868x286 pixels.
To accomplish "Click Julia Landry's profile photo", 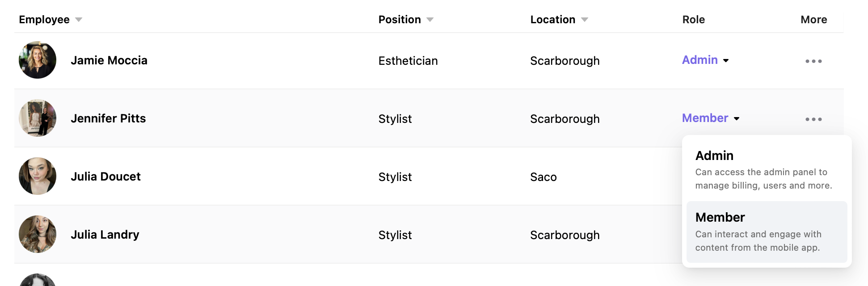I will (x=38, y=234).
